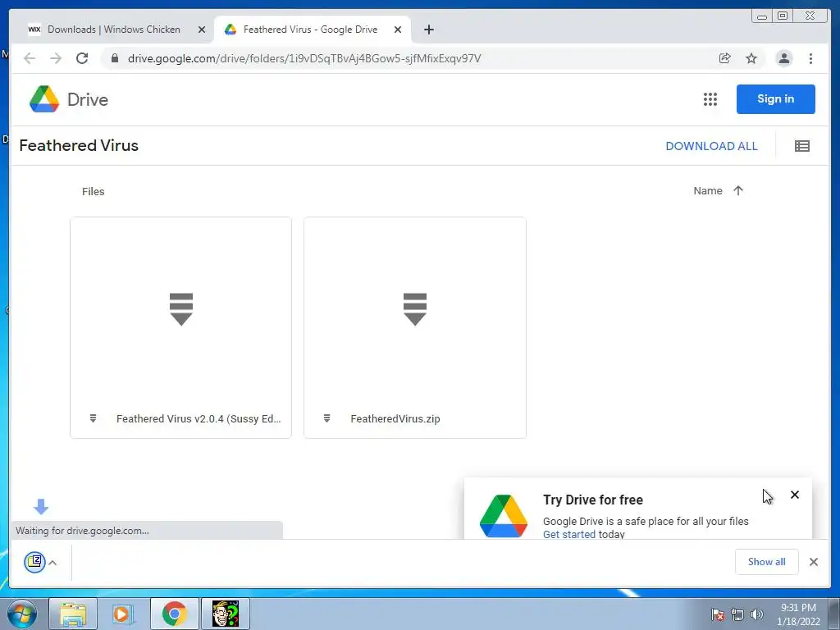Screen dimensions: 840x630
Task: Click the Files section label
Action: 94,191
